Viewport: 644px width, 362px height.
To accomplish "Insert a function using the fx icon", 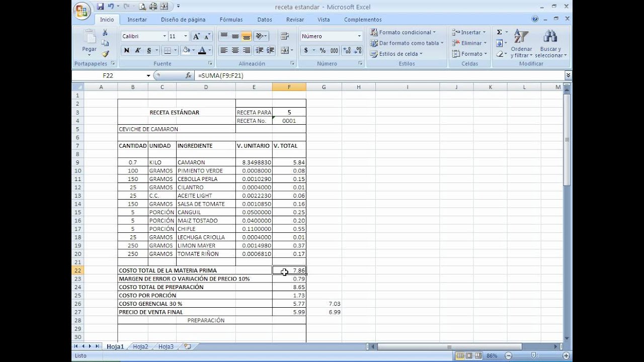I will point(189,75).
